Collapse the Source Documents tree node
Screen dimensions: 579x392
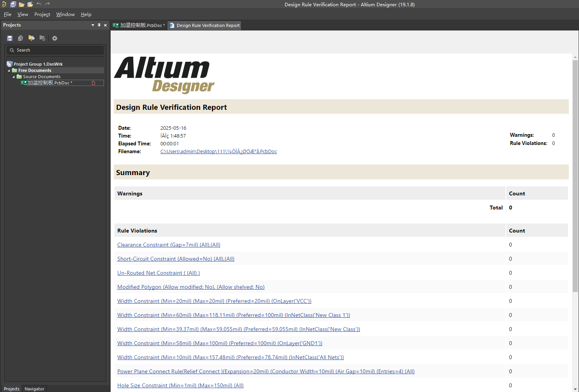pyautogui.click(x=14, y=77)
